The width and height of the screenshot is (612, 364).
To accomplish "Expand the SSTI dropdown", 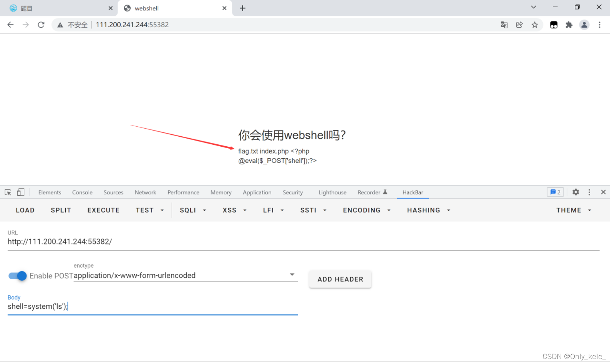I will pyautogui.click(x=313, y=210).
